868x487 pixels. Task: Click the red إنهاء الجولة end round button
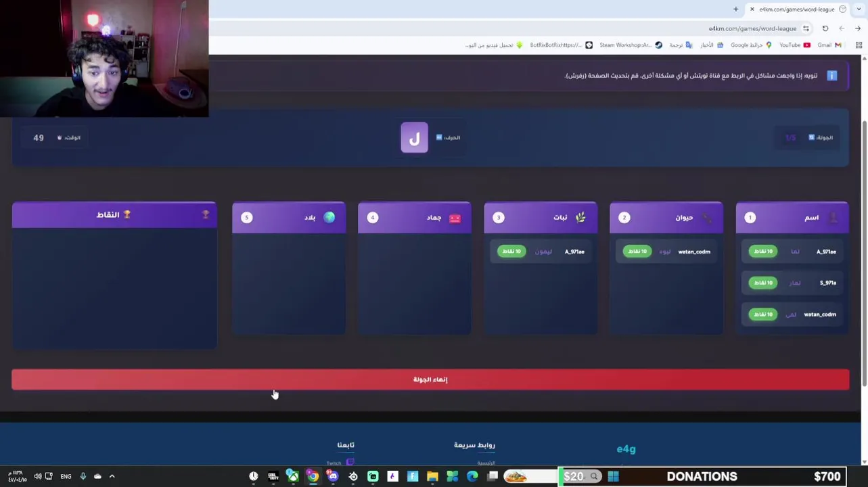point(430,379)
